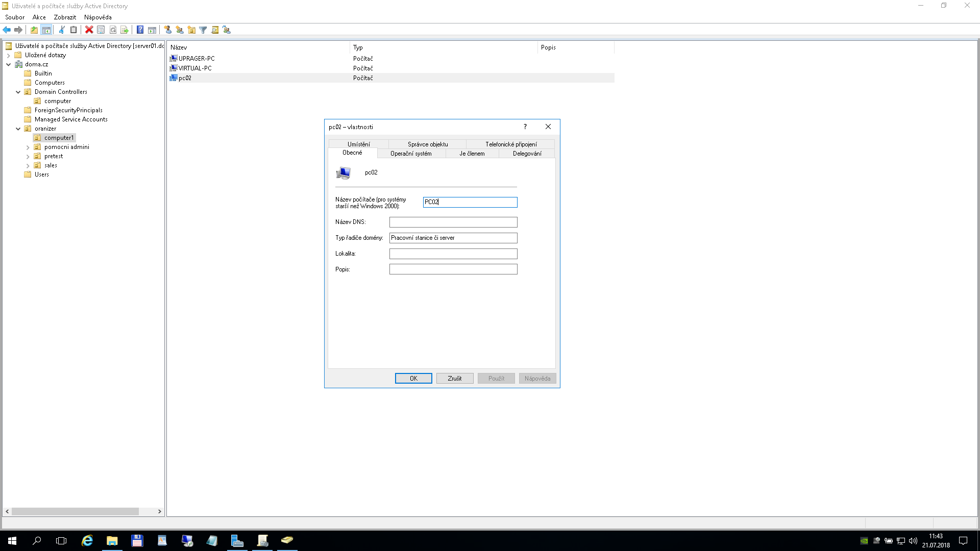The height and width of the screenshot is (551, 980).
Task: Click the network tray icon
Action: (901, 541)
